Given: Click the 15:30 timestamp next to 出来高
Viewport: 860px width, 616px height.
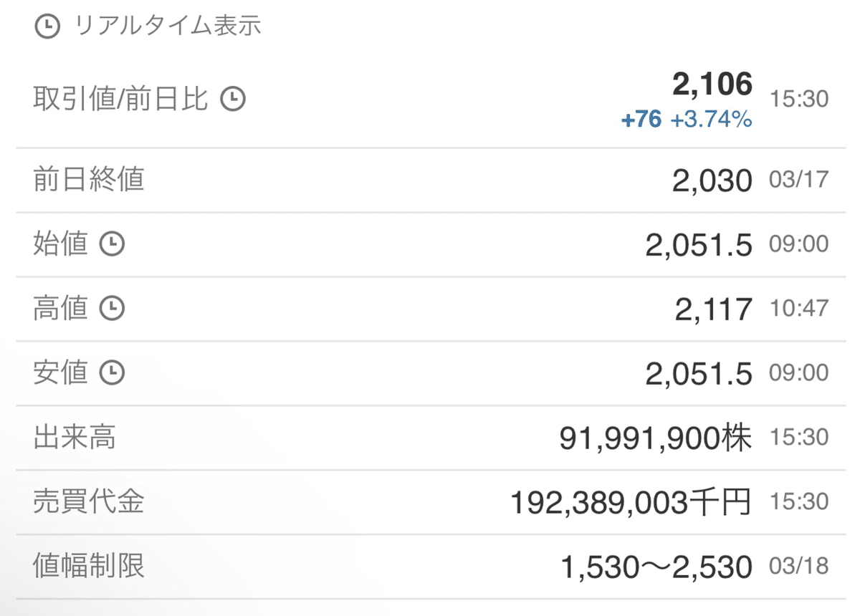Looking at the screenshot, I should [x=800, y=438].
